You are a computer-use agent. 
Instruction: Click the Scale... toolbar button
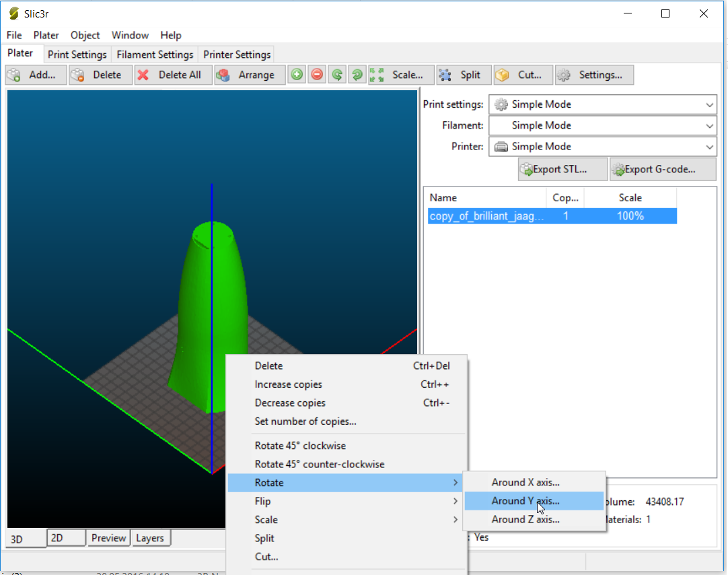(401, 75)
